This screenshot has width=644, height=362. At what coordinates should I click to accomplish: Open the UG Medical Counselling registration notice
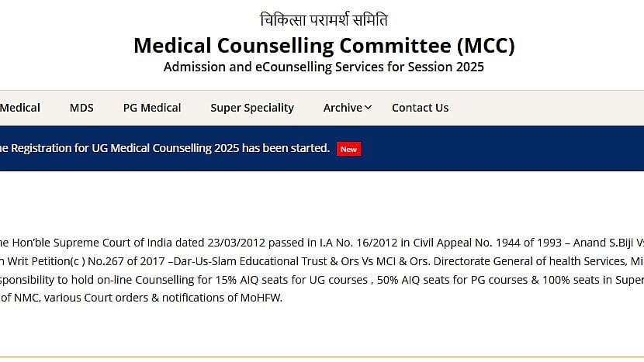tap(164, 148)
